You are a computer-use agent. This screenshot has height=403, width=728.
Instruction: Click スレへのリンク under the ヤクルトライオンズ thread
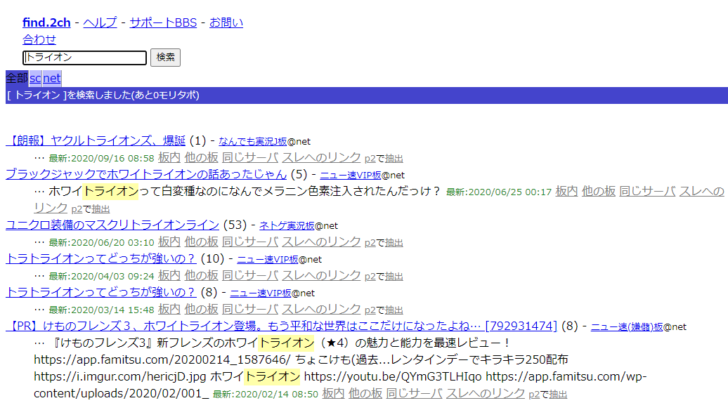tap(321, 157)
